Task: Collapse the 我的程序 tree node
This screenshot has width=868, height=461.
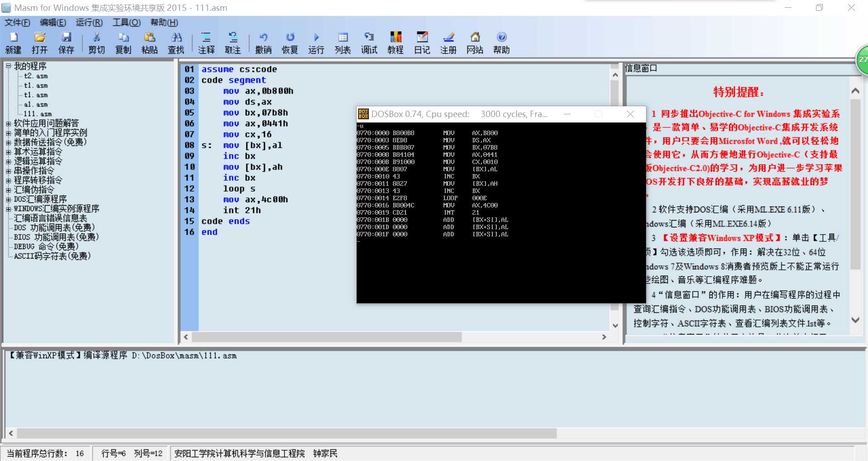Action: click(8, 66)
